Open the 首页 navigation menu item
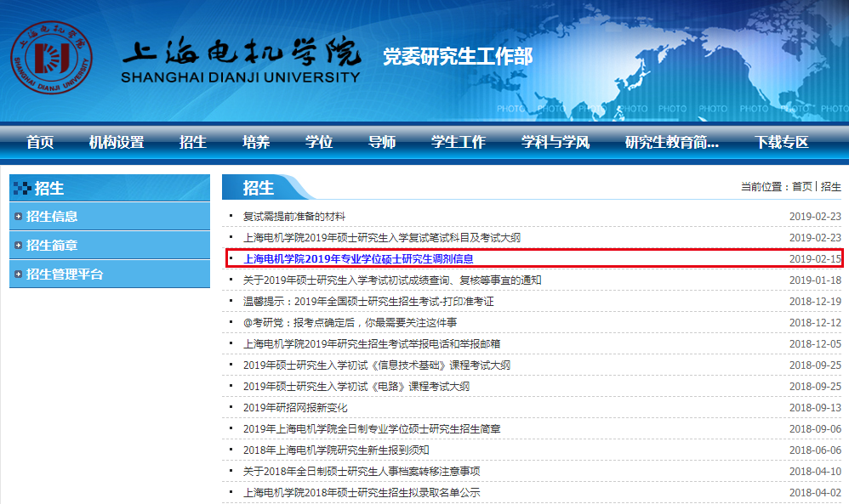The image size is (849, 504). pos(40,142)
